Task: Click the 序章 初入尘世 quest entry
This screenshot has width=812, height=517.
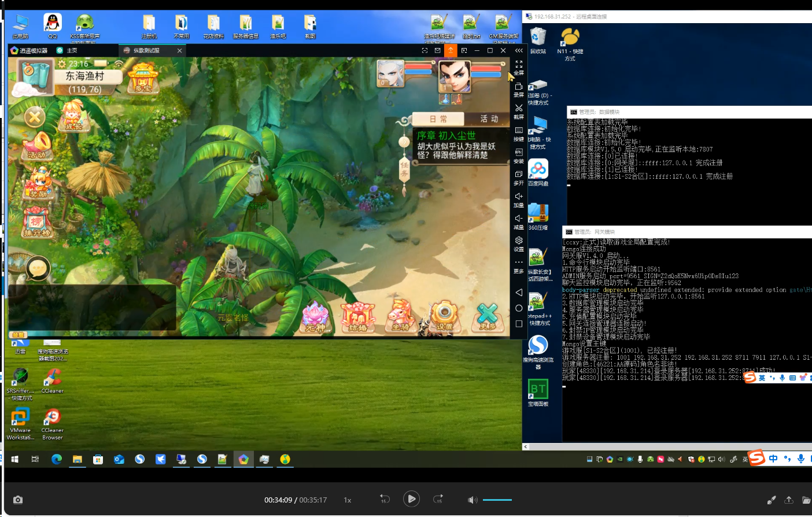Action: tap(460, 145)
